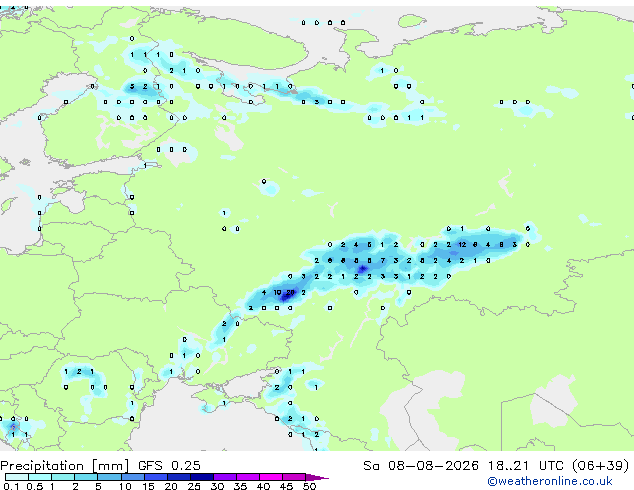Click the legend scale label 45

click(286, 486)
